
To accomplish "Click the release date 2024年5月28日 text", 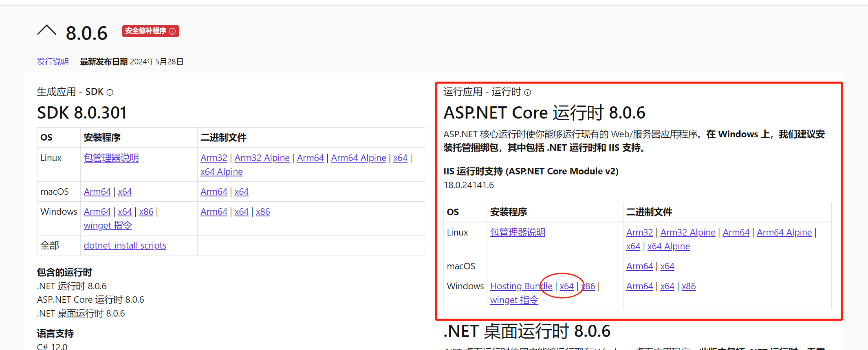I will click(156, 62).
